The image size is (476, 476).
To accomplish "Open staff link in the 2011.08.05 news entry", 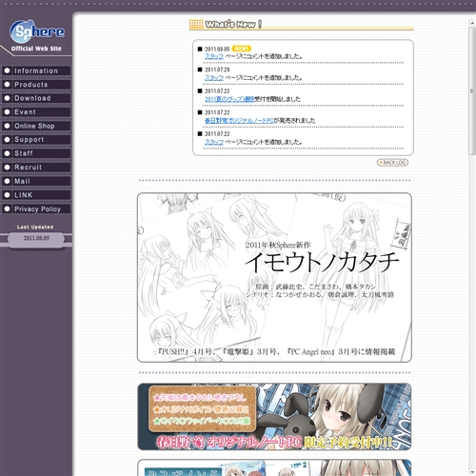I will [214, 56].
